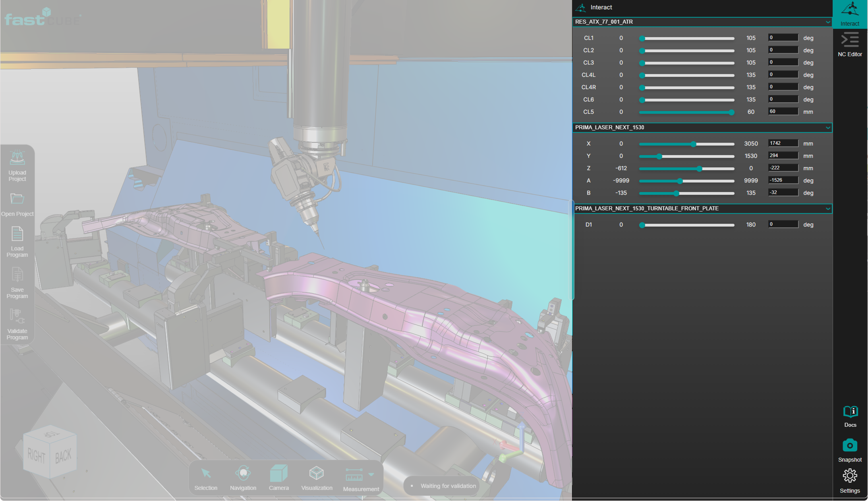This screenshot has height=501, width=868.
Task: Take a Snapshot with camera icon
Action: [x=849, y=445]
